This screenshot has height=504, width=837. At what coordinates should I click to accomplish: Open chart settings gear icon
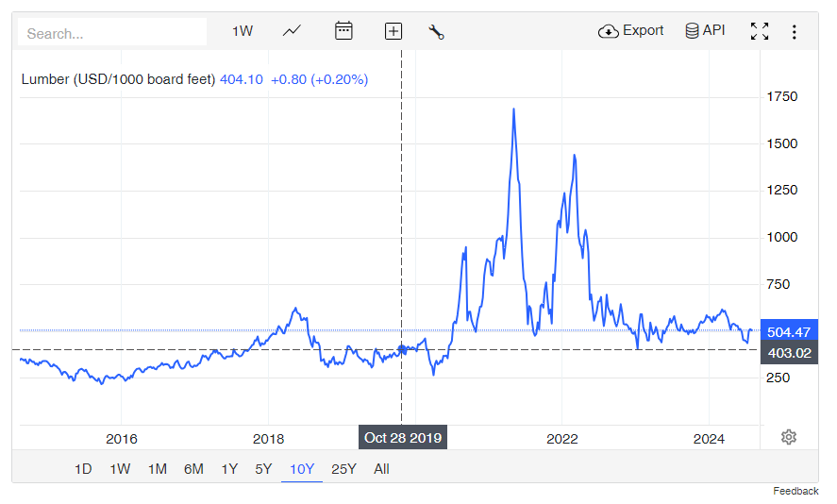point(789,437)
